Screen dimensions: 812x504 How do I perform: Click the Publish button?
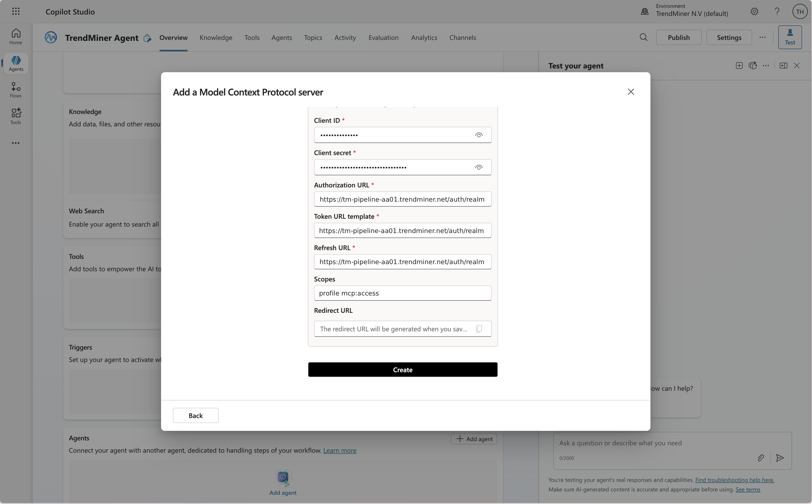[x=679, y=37]
